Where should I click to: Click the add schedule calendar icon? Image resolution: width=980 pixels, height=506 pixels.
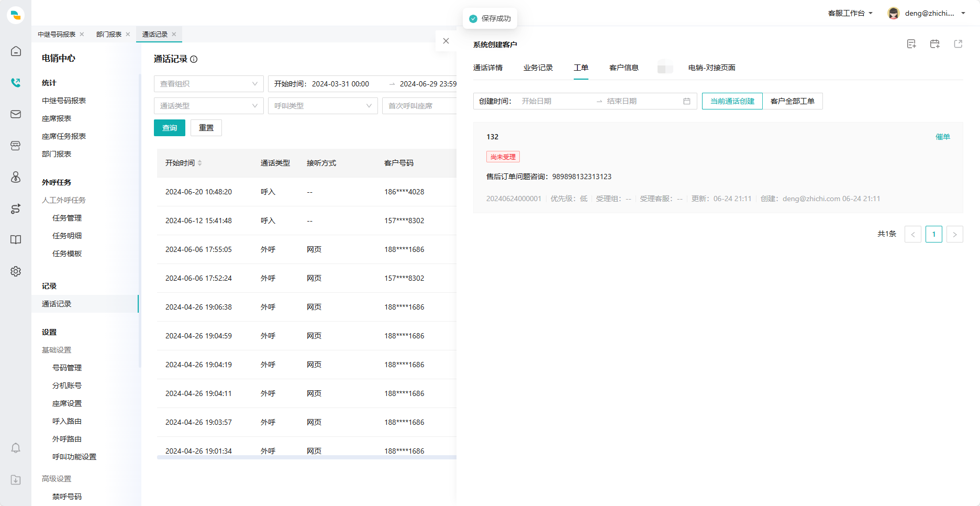(935, 44)
